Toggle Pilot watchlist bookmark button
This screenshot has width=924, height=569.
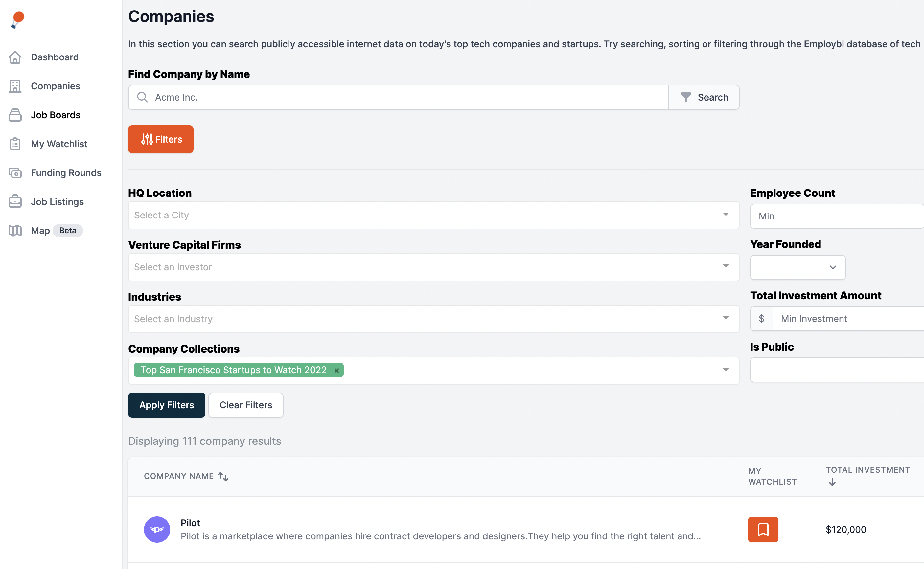click(x=763, y=529)
